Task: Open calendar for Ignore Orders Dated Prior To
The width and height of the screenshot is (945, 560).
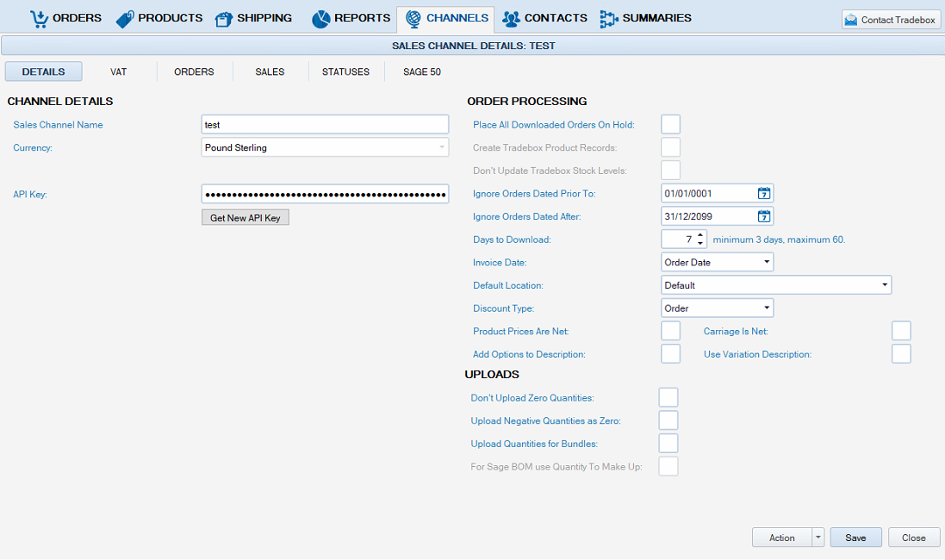Action: (763, 193)
